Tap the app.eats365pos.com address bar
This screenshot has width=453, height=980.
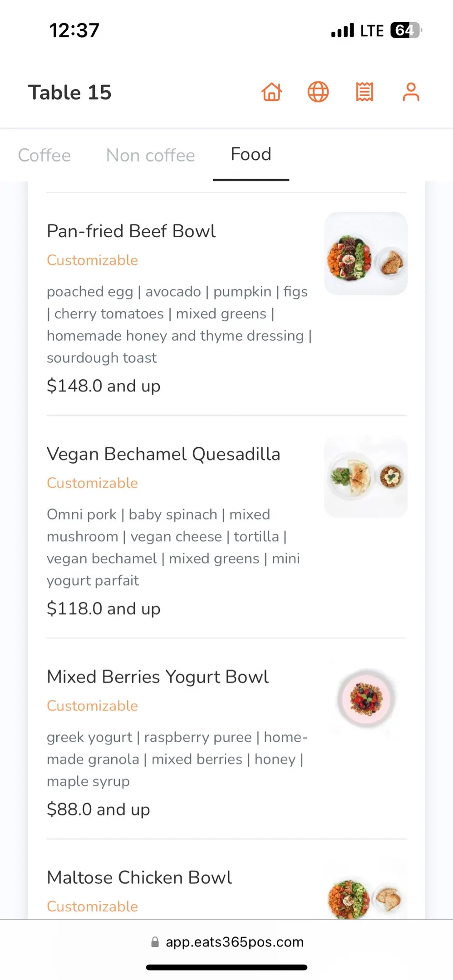pyautogui.click(x=234, y=942)
